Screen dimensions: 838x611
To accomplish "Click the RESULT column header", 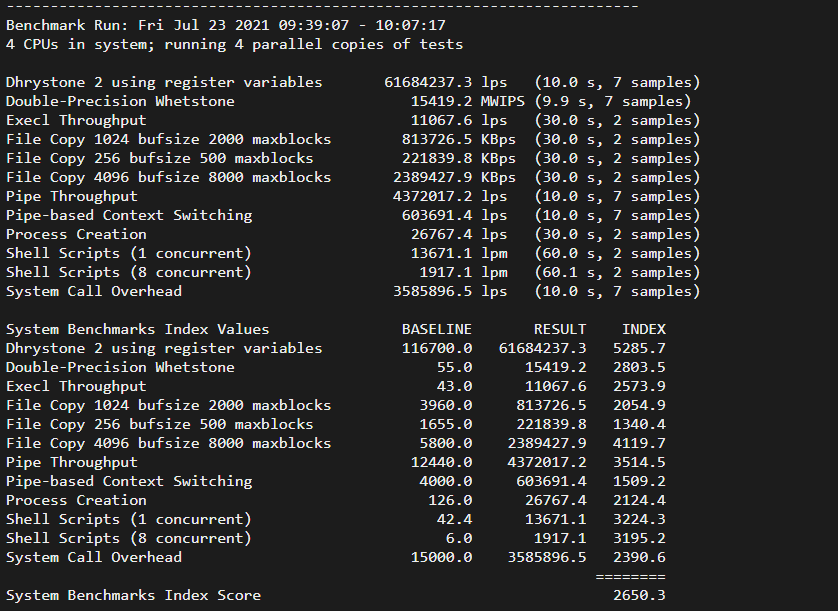I will (560, 329).
